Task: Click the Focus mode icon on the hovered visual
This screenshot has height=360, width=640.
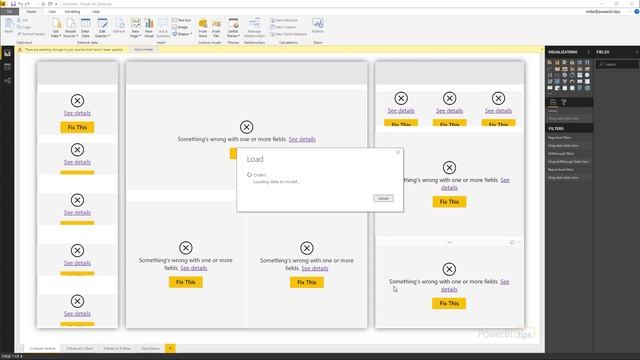Action: 512,242
